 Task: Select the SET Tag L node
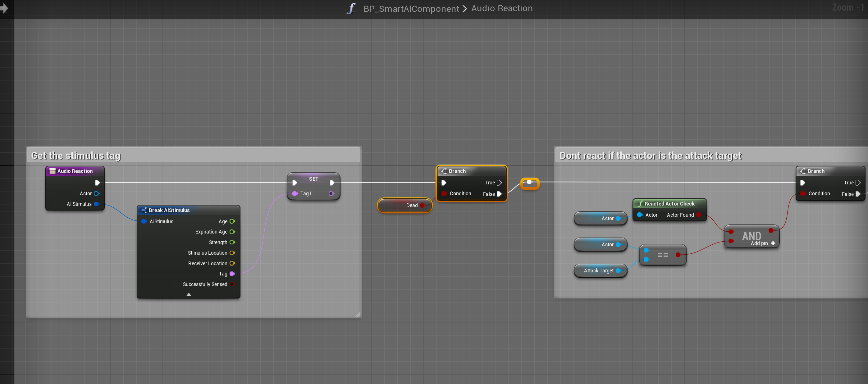tap(313, 179)
